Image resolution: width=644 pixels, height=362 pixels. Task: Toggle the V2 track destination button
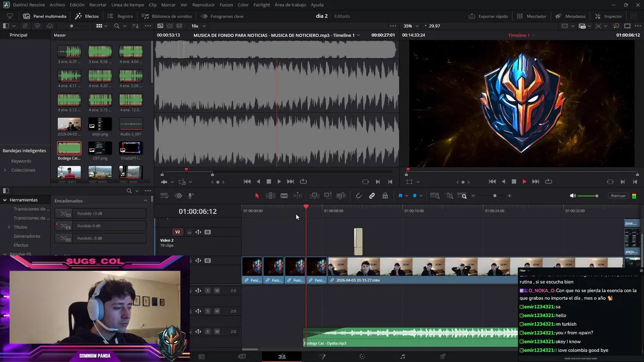coord(177,232)
